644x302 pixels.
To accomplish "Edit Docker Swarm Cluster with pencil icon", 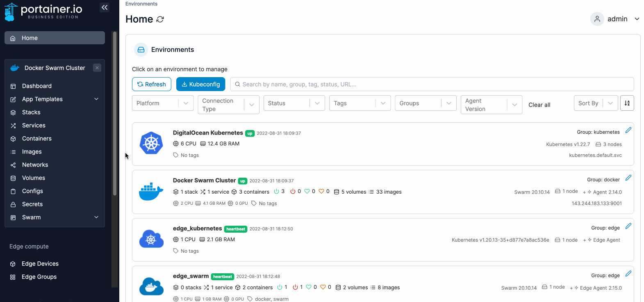I will pos(628,178).
